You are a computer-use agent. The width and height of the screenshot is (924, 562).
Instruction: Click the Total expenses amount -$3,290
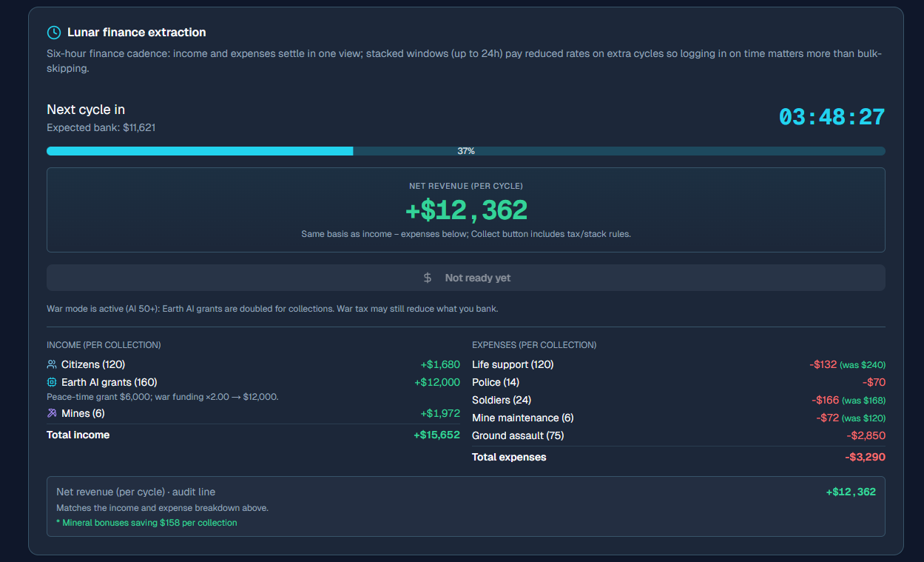point(865,457)
